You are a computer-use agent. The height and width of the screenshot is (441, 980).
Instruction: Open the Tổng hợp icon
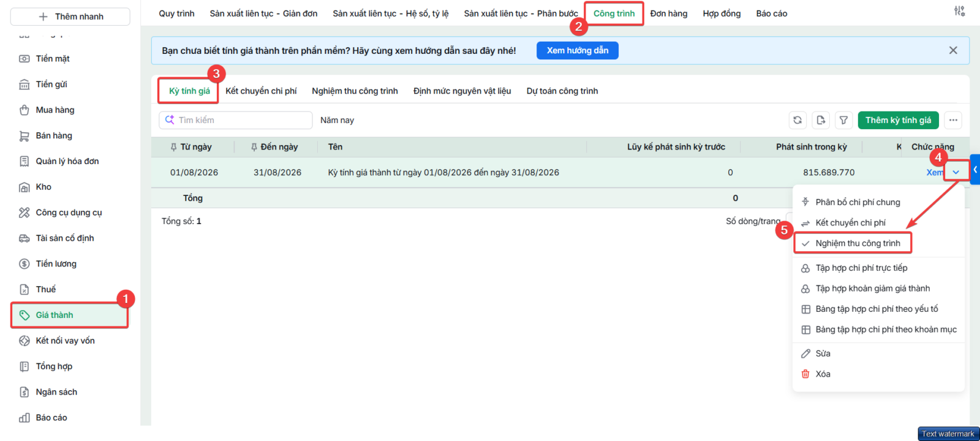[x=24, y=367]
